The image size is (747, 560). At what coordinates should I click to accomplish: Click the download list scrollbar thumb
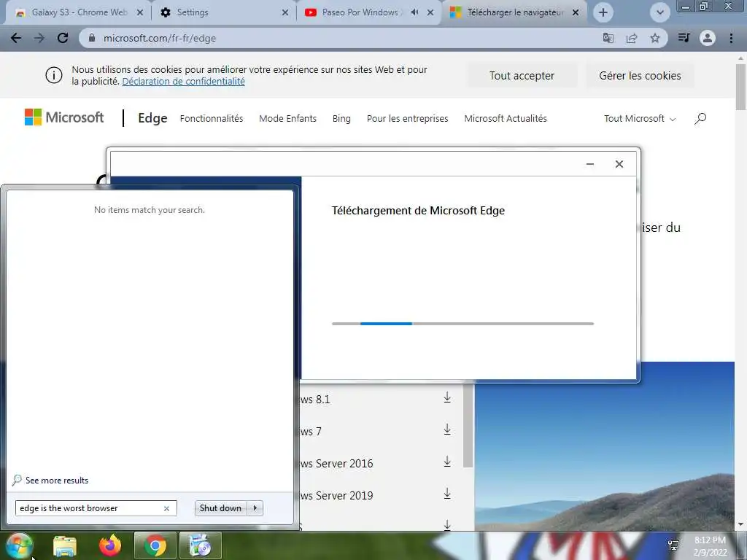click(x=468, y=425)
